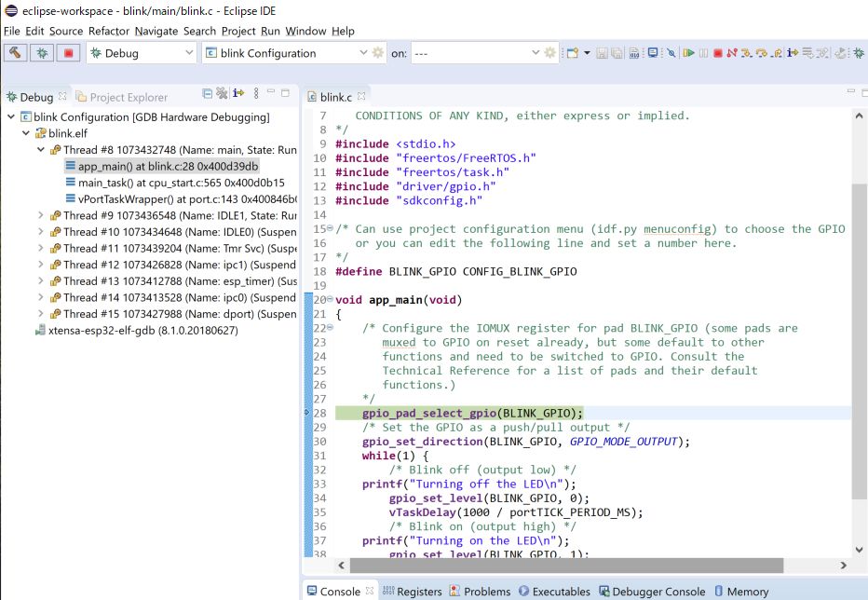868x600 pixels.
Task: Click the red Stop button in launch bar
Action: pos(69,53)
